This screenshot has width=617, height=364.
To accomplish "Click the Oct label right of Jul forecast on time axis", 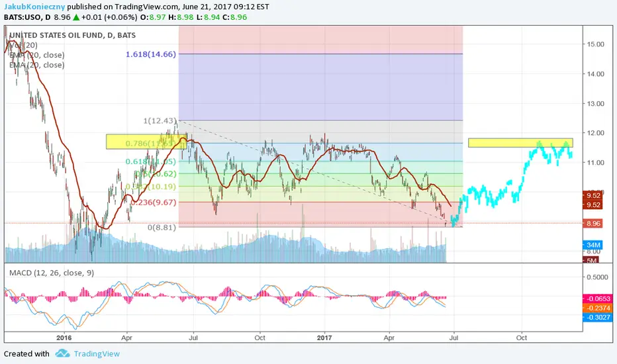I will (522, 338).
